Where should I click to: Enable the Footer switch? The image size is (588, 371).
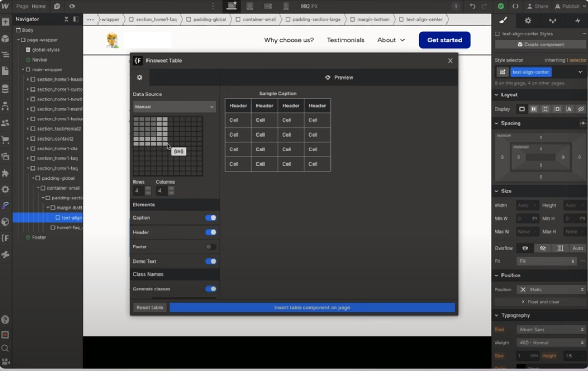211,247
